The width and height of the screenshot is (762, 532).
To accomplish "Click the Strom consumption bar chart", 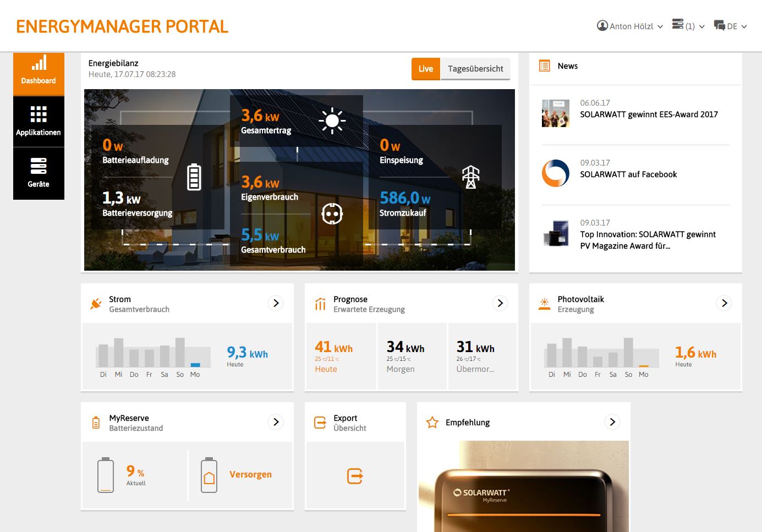I will point(154,353).
